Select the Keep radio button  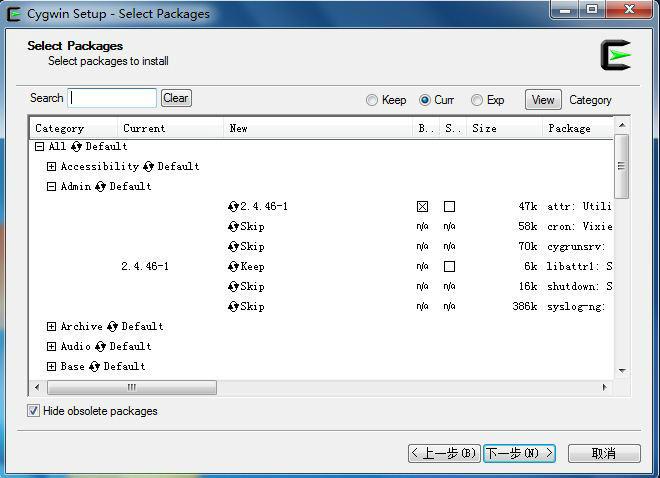(x=372, y=100)
